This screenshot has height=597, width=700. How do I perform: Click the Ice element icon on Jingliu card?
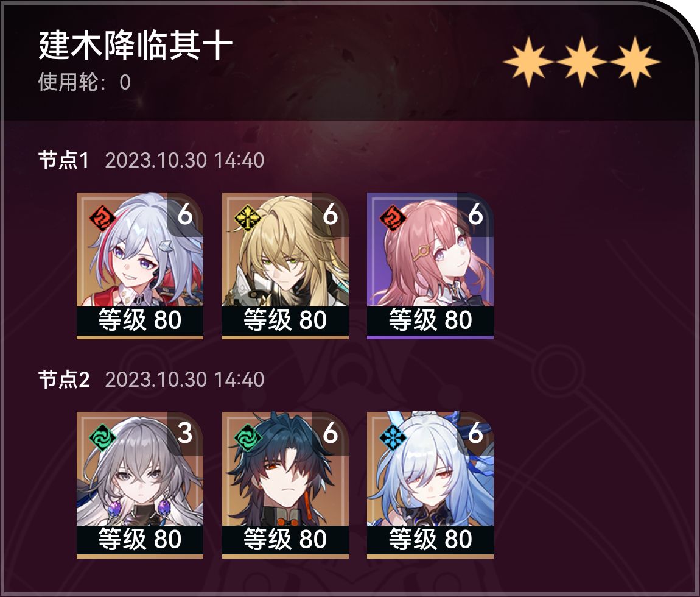click(393, 437)
